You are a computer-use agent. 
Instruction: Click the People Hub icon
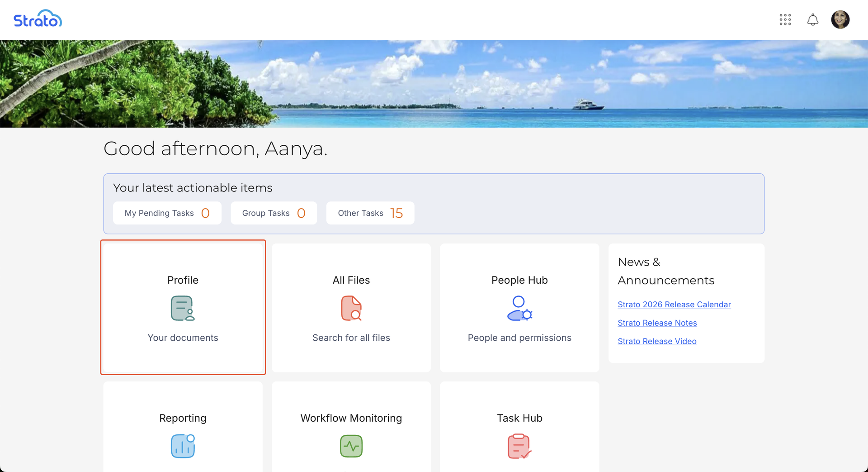coord(519,308)
